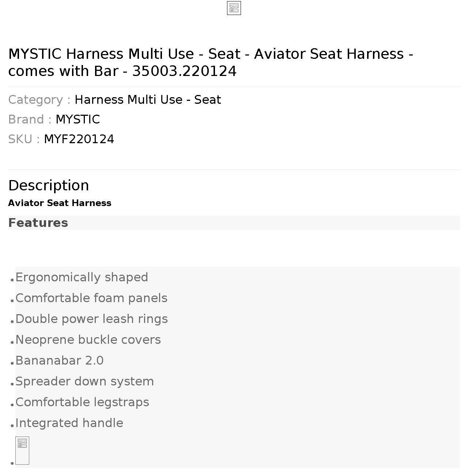The width and height of the screenshot is (468, 476).
Task: Click Double power leash rings item
Action: 92,319
